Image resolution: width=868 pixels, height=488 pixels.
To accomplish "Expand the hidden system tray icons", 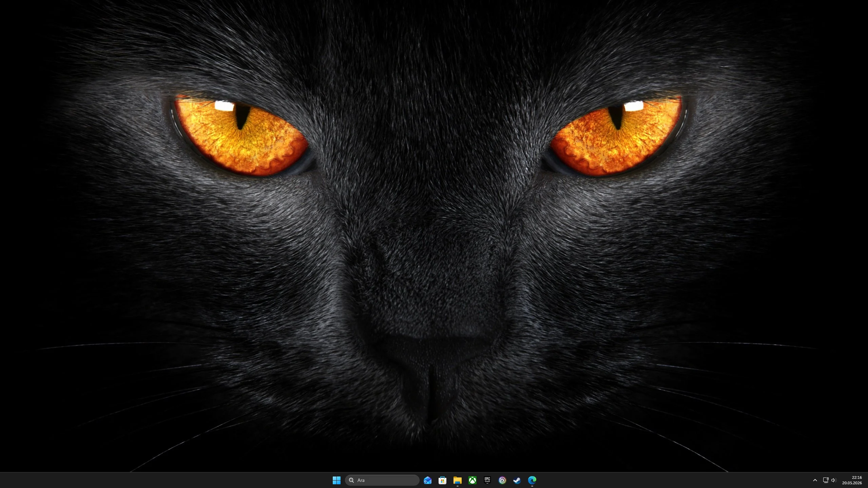I will coord(815,480).
